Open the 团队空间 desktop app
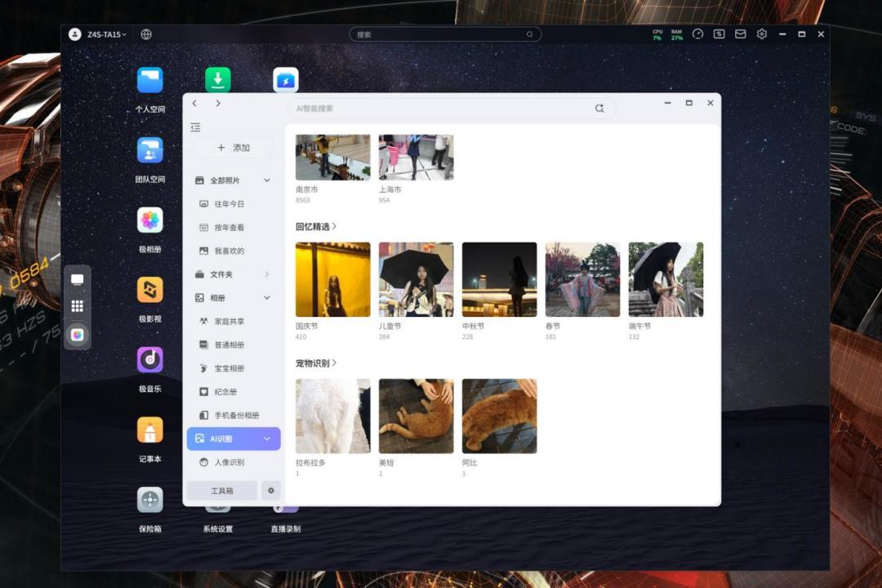The width and height of the screenshot is (882, 588). (150, 151)
